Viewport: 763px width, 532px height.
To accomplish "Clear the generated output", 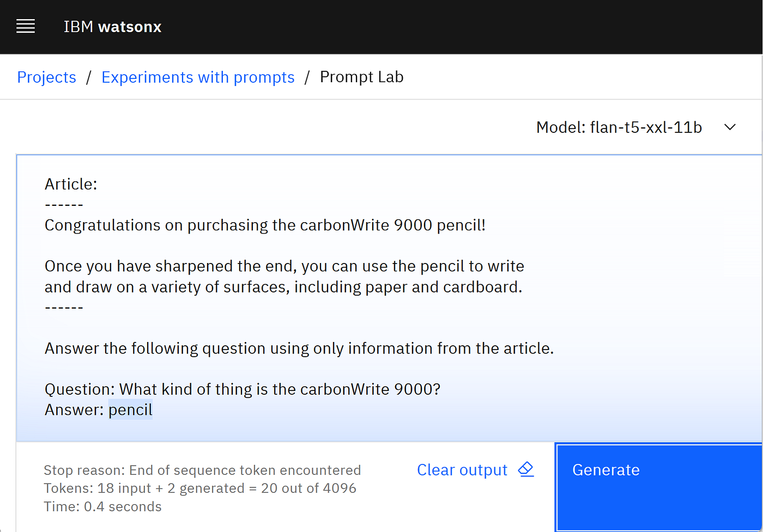I will coord(462,469).
